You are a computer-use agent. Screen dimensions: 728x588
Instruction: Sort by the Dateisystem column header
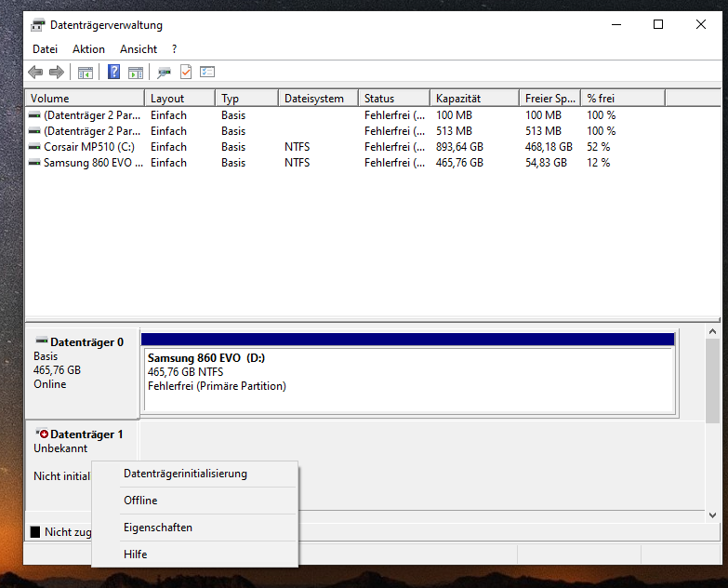pos(319,99)
